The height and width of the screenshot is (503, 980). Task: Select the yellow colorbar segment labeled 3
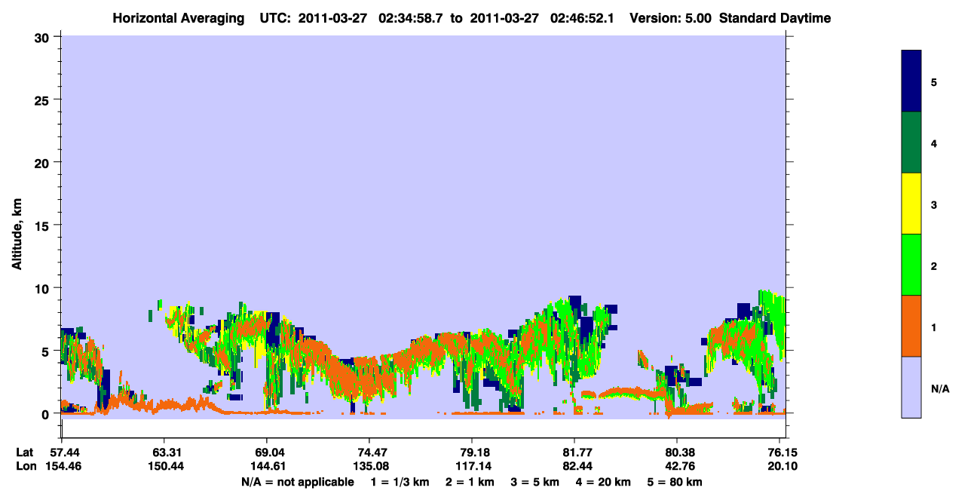click(911, 204)
